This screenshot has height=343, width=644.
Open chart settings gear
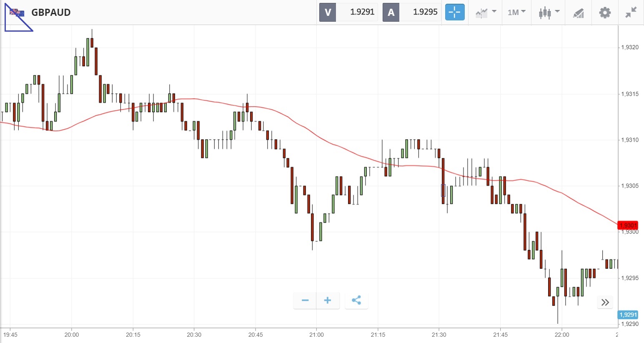[605, 13]
